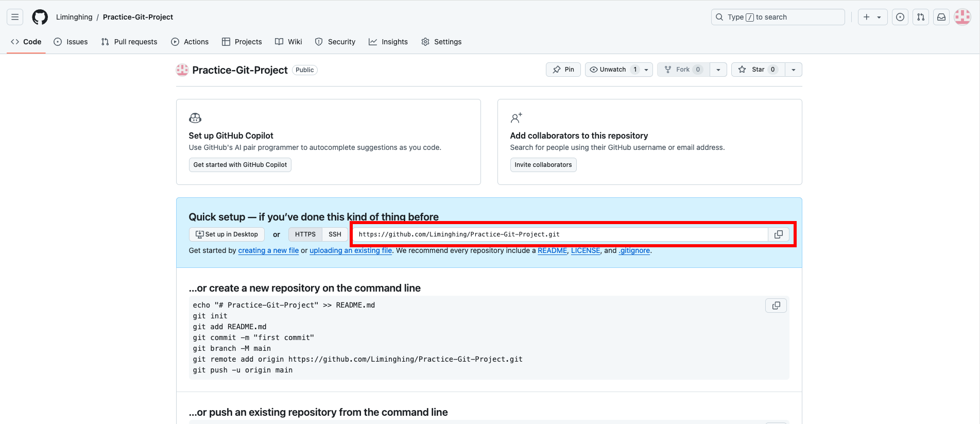Open the creating a new file link
This screenshot has width=980, height=424.
[268, 250]
